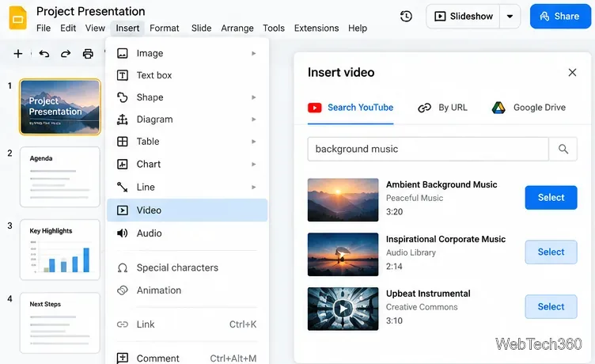
Task: Choose Chart from the Insert menu
Action: click(187, 164)
